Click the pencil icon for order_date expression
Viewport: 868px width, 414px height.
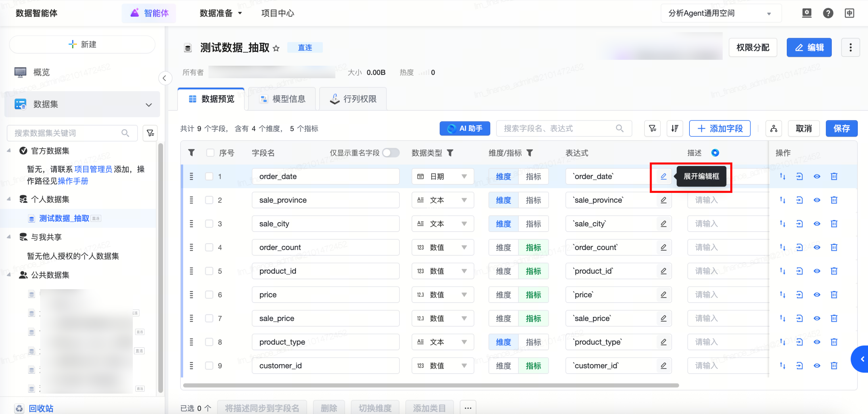[663, 176]
